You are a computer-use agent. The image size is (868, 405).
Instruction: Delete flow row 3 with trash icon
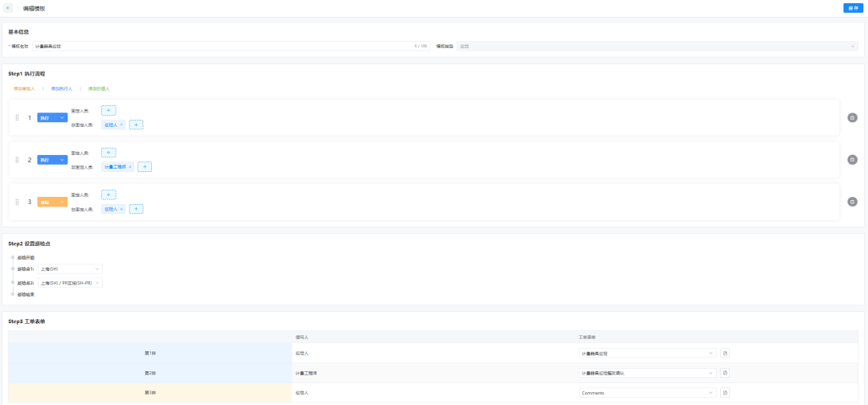pos(853,202)
